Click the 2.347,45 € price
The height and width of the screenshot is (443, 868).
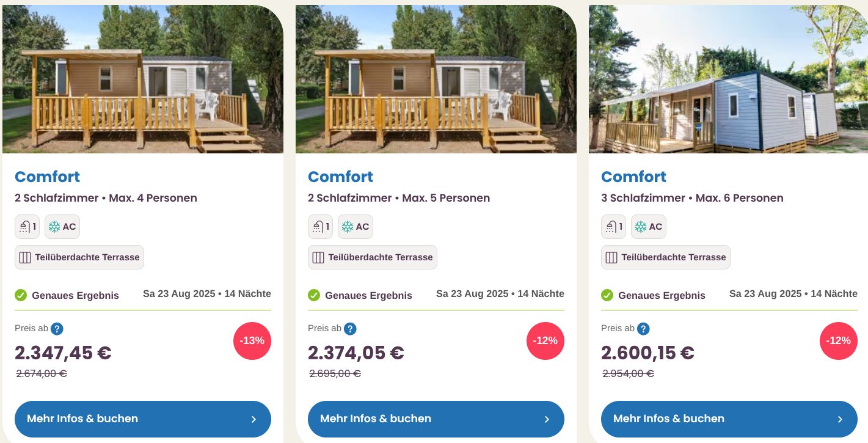coord(63,353)
